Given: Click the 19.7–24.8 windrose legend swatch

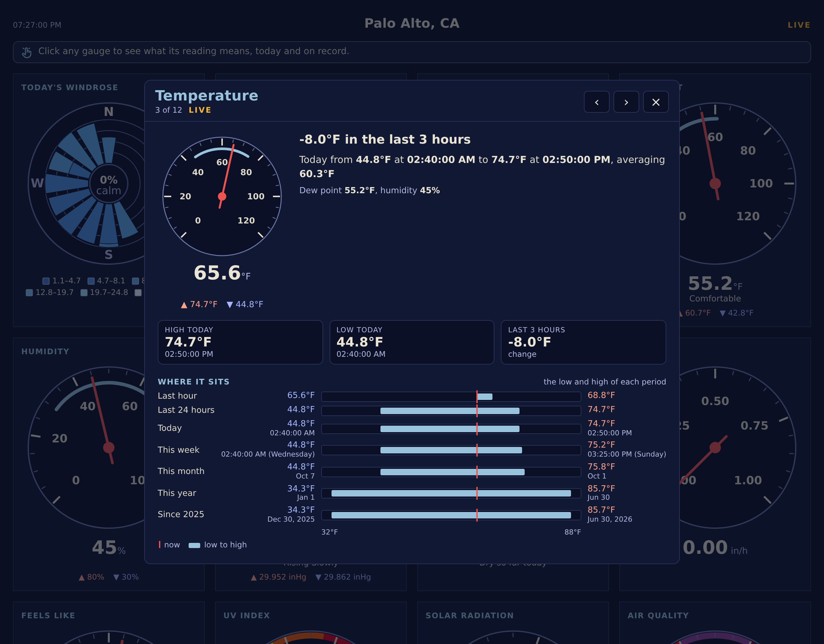Looking at the screenshot, I should 84,293.
